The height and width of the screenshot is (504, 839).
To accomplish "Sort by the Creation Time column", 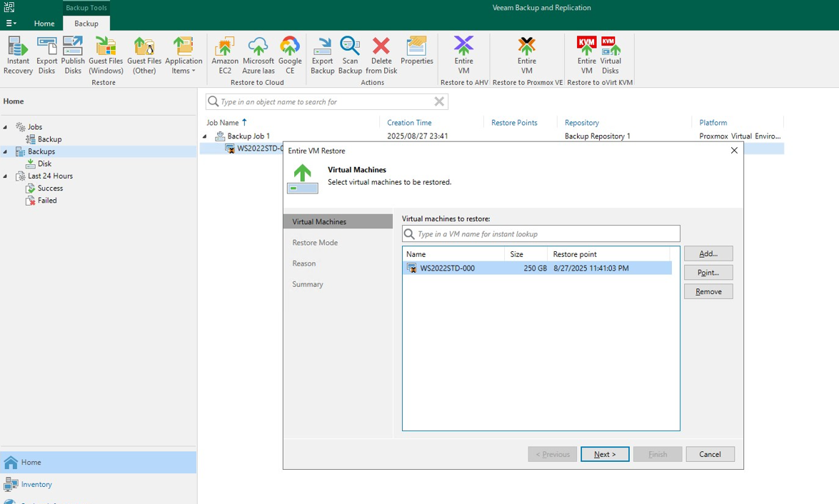I will click(x=409, y=123).
